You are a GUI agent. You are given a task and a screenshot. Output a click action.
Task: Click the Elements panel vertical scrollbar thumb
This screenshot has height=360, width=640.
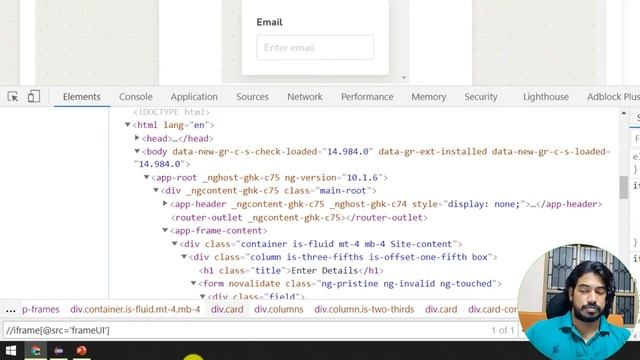click(624, 187)
